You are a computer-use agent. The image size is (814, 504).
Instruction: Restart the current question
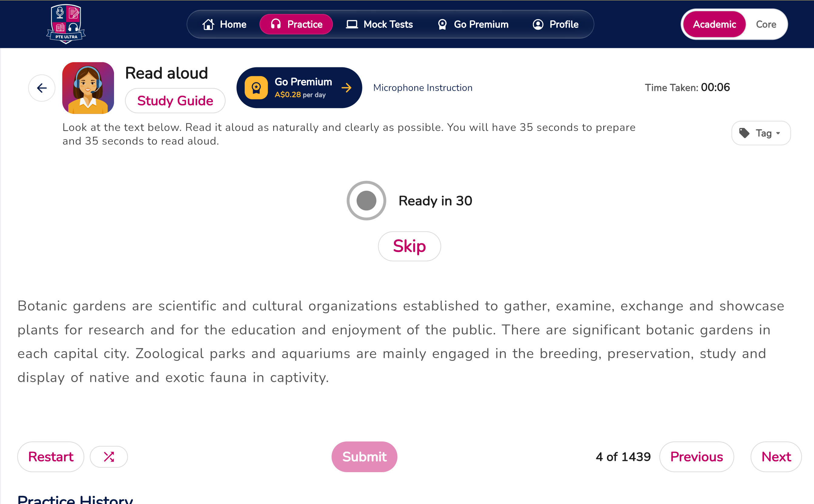point(51,457)
